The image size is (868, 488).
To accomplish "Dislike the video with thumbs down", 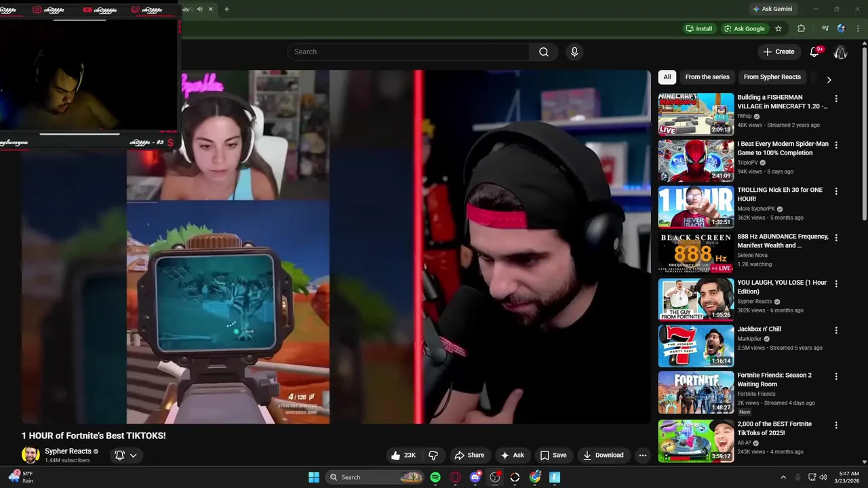I will [x=433, y=455].
